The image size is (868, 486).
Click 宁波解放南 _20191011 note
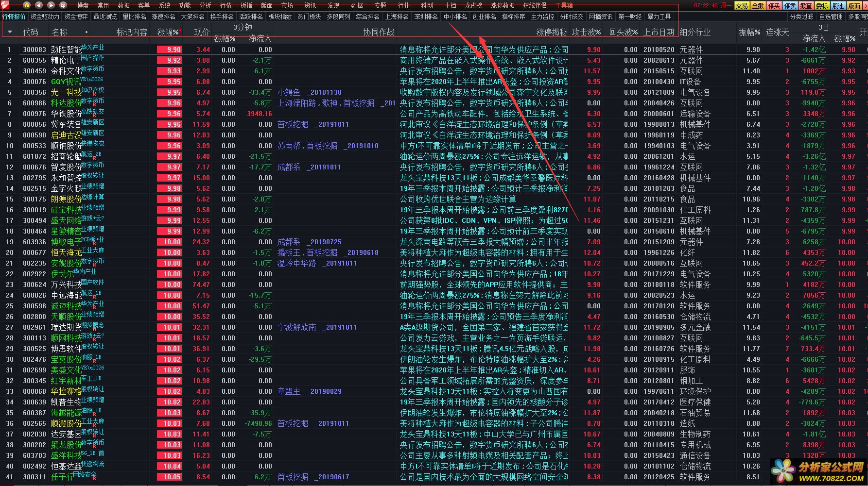[317, 327]
